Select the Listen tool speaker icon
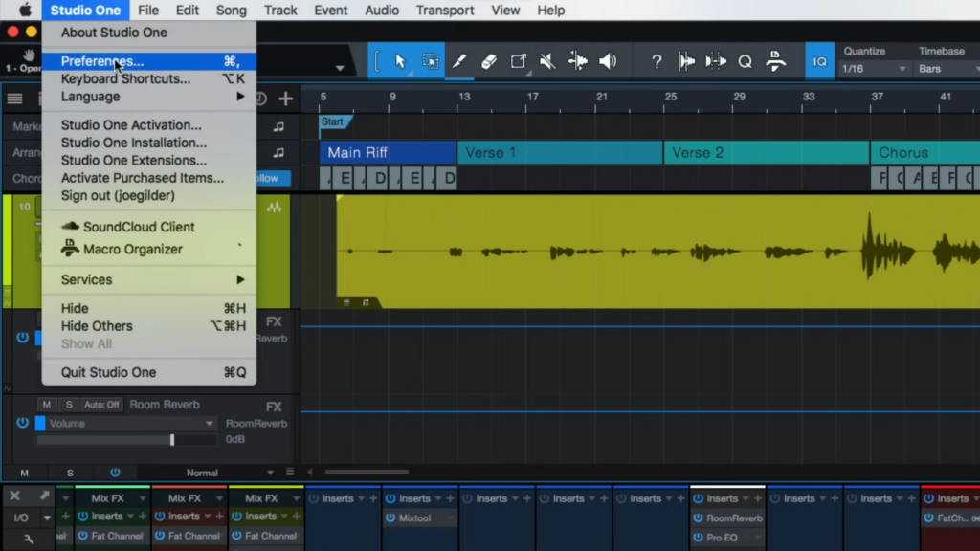This screenshot has height=551, width=980. coord(608,61)
